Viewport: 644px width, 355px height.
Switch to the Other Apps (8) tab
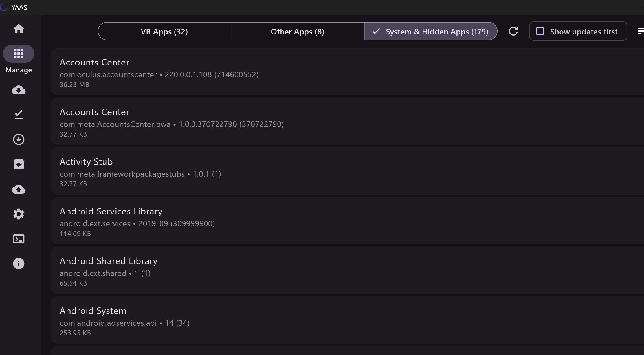point(298,31)
